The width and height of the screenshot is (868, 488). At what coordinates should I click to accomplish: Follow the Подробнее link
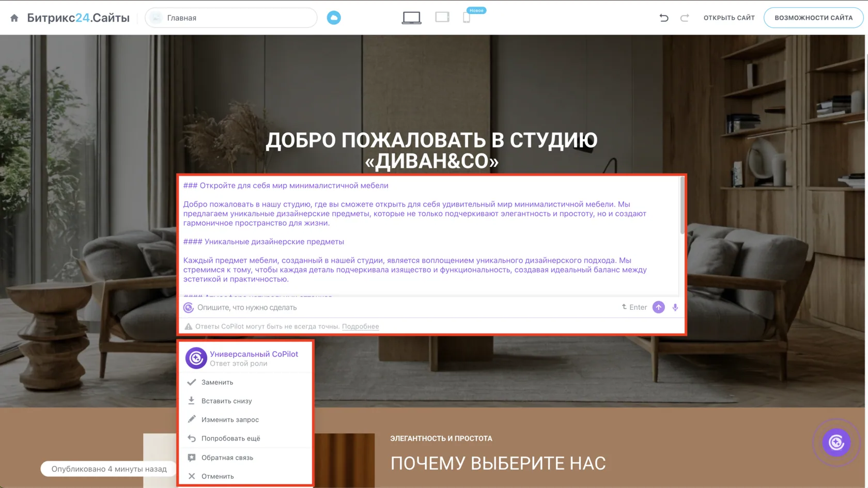(x=361, y=326)
